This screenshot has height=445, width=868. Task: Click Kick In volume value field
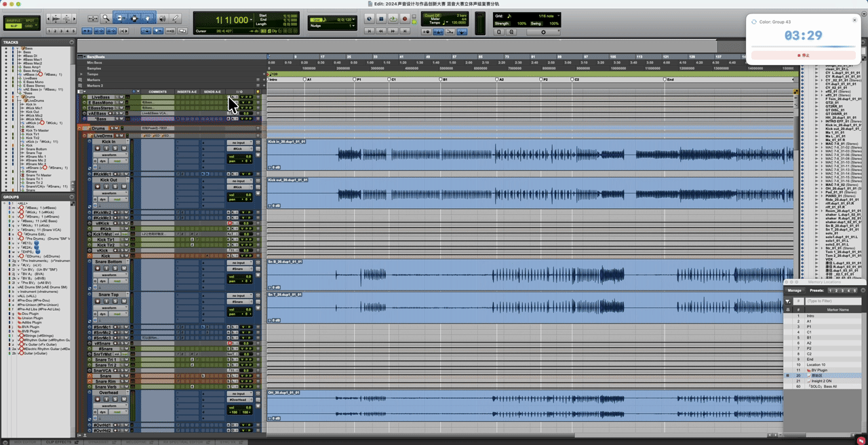point(240,157)
